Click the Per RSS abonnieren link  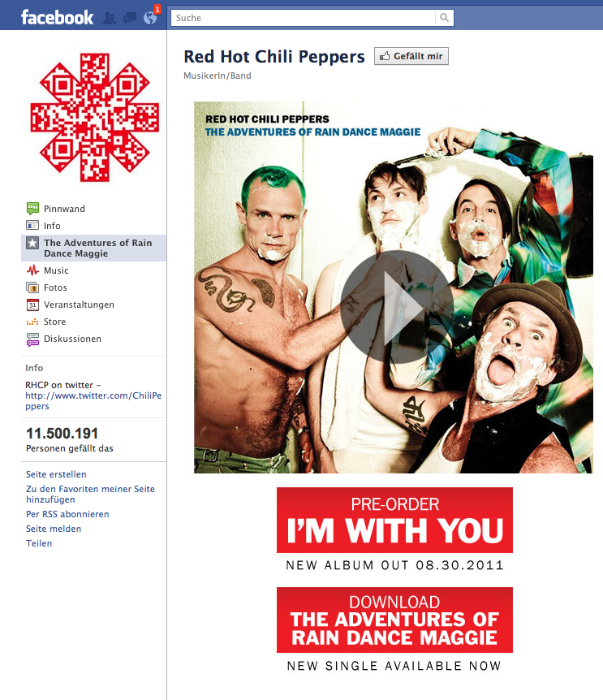(x=67, y=514)
